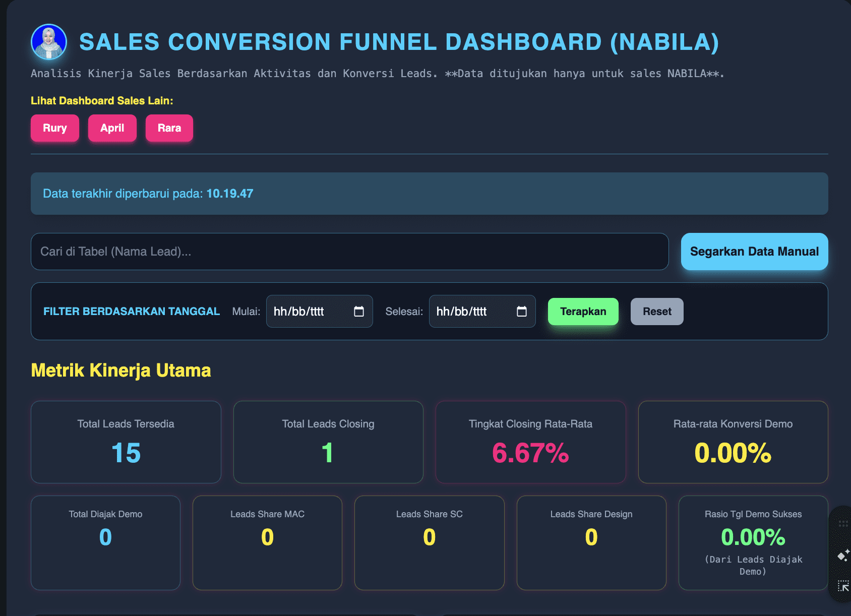This screenshot has width=851, height=616.
Task: Focus the Cari di Tabel search field
Action: point(349,252)
